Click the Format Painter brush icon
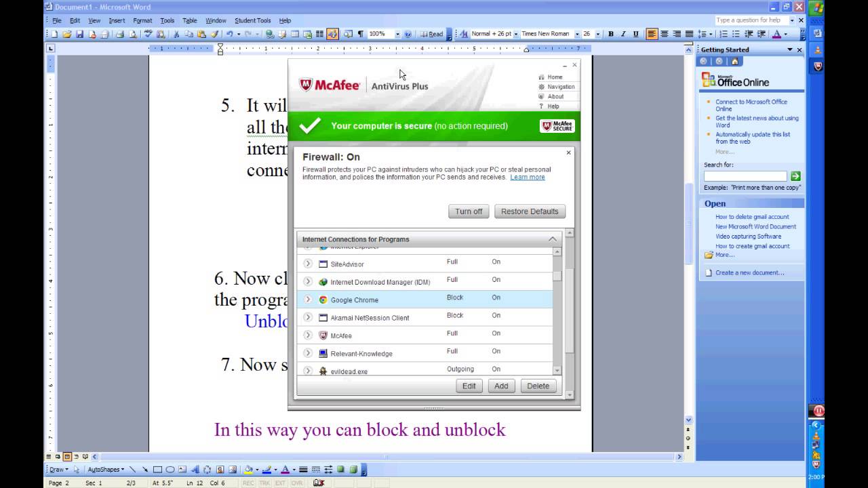 click(x=214, y=34)
